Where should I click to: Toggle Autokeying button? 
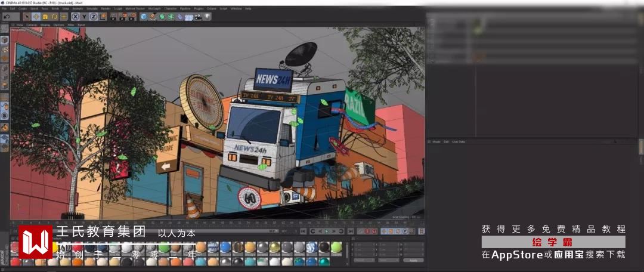367,231
